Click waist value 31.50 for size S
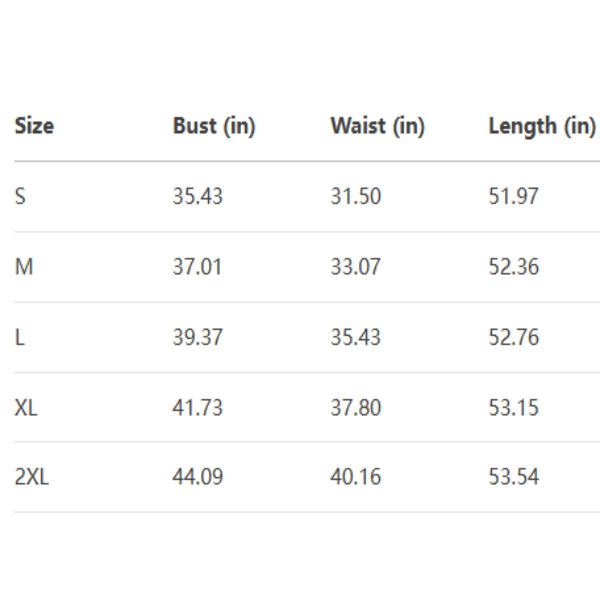 (x=355, y=196)
